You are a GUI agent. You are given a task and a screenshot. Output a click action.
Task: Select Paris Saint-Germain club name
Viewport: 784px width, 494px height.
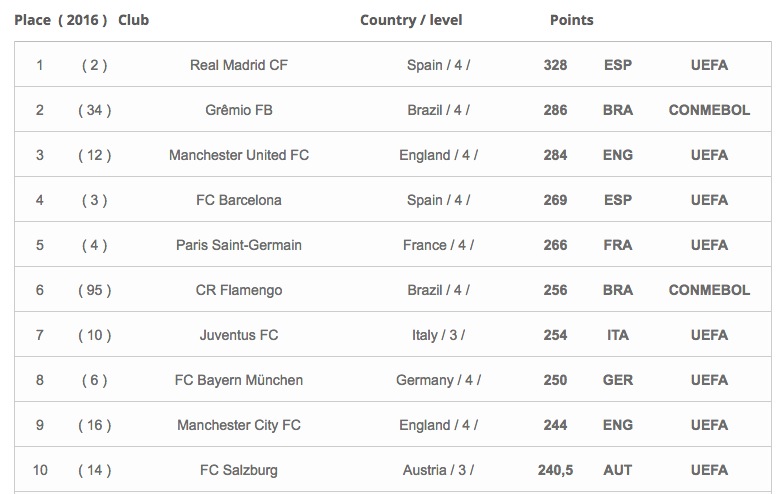239,245
